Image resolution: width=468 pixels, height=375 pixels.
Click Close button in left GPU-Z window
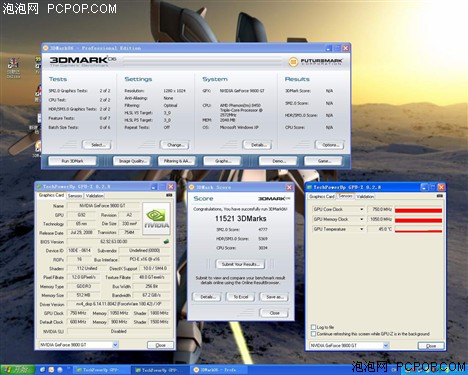coord(160,345)
